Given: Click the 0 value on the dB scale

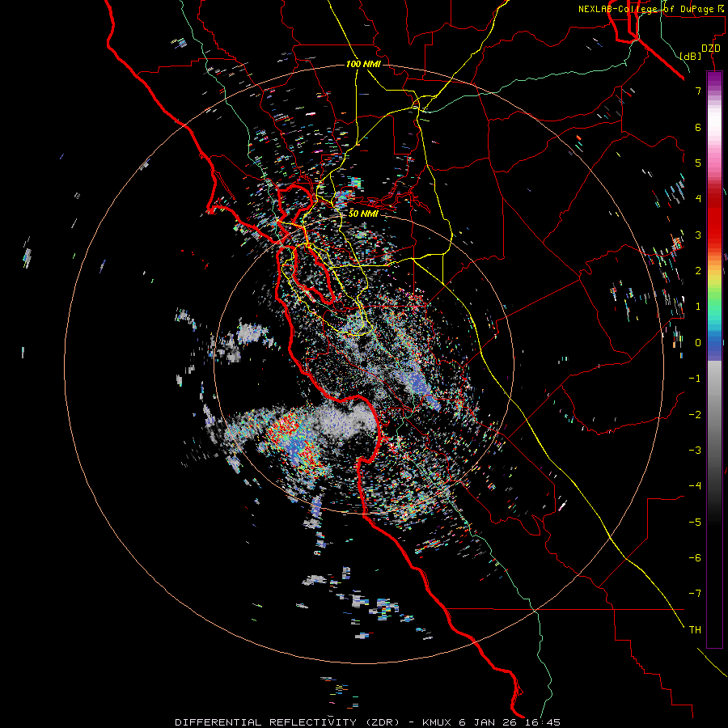Looking at the screenshot, I should 698,343.
